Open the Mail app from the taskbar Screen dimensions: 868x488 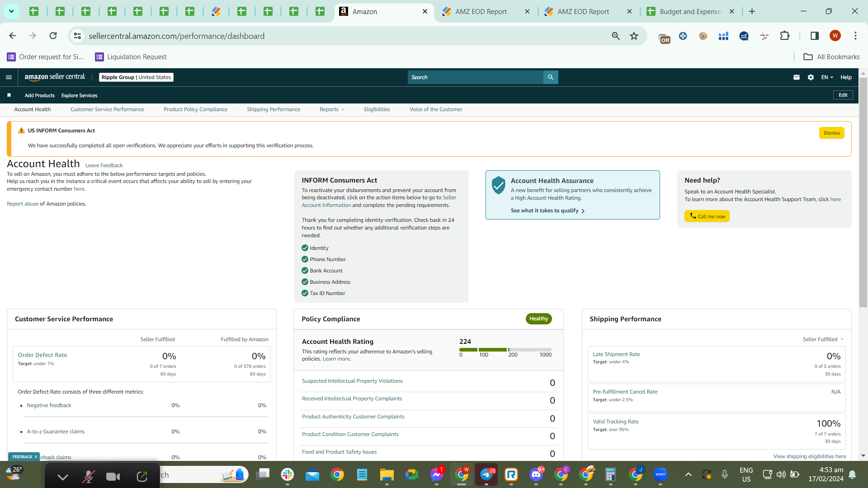click(x=312, y=475)
